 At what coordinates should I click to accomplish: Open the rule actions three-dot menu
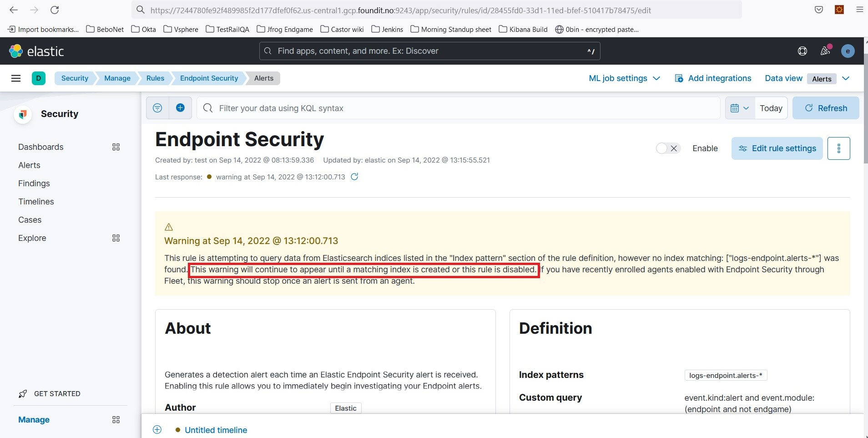[x=839, y=148]
